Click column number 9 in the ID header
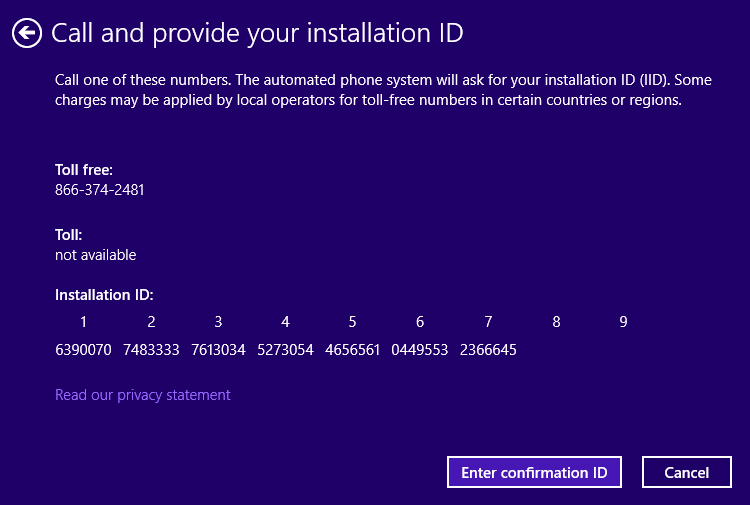750x505 pixels. click(623, 322)
